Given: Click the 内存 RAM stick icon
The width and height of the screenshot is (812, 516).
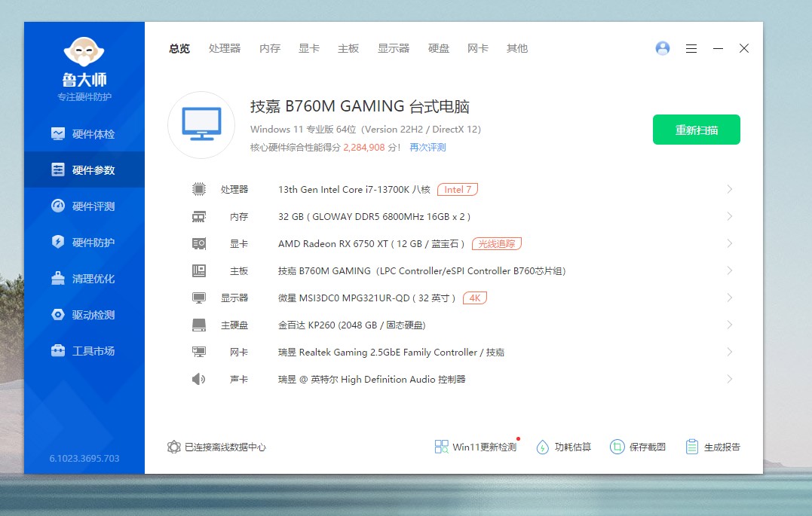Looking at the screenshot, I should [x=199, y=216].
